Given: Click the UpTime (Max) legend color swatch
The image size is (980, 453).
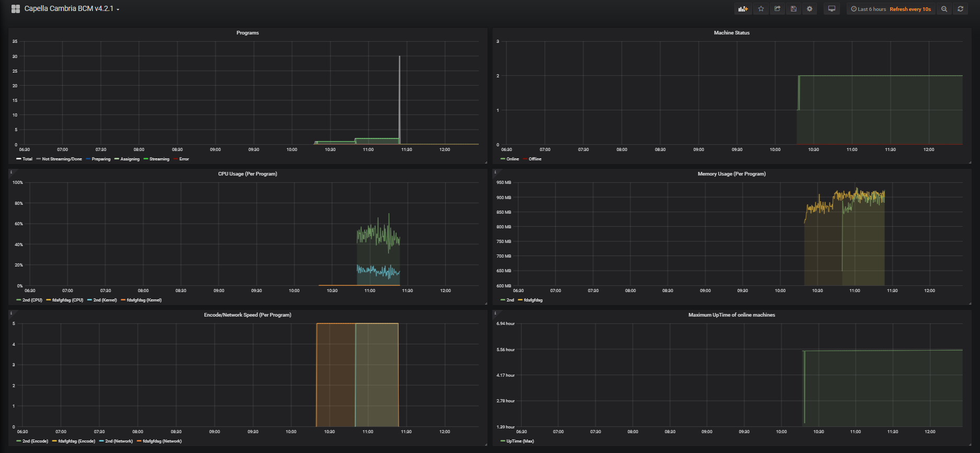Looking at the screenshot, I should click(x=503, y=441).
